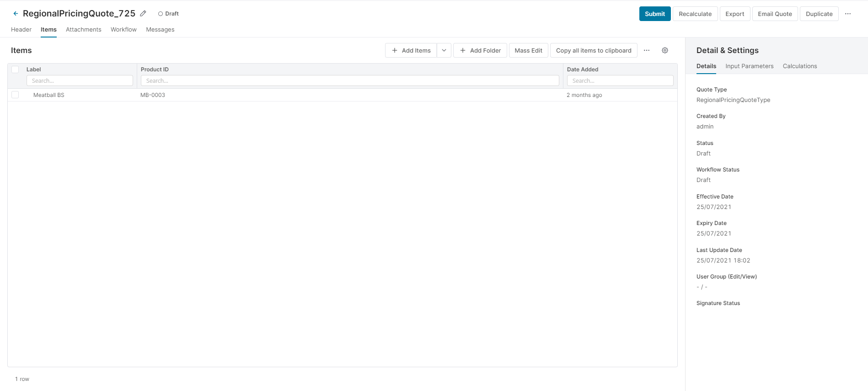Focus the Label column search box

pyautogui.click(x=80, y=80)
